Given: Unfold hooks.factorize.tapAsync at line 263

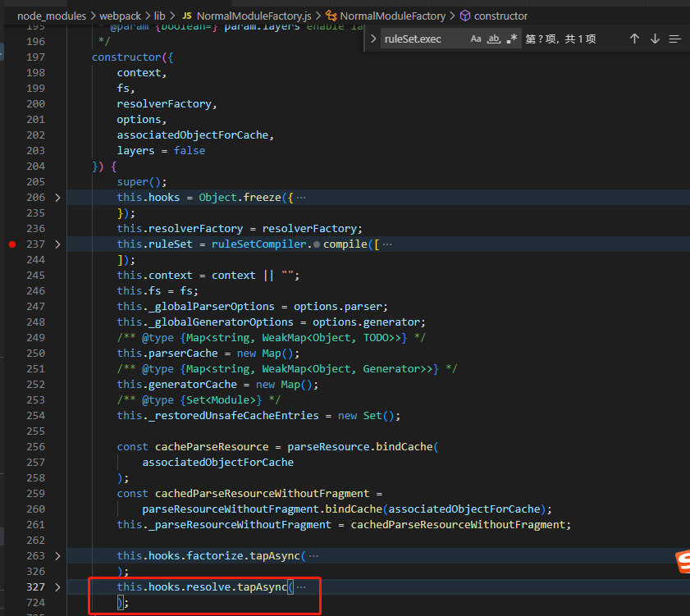Looking at the screenshot, I should click(57, 556).
